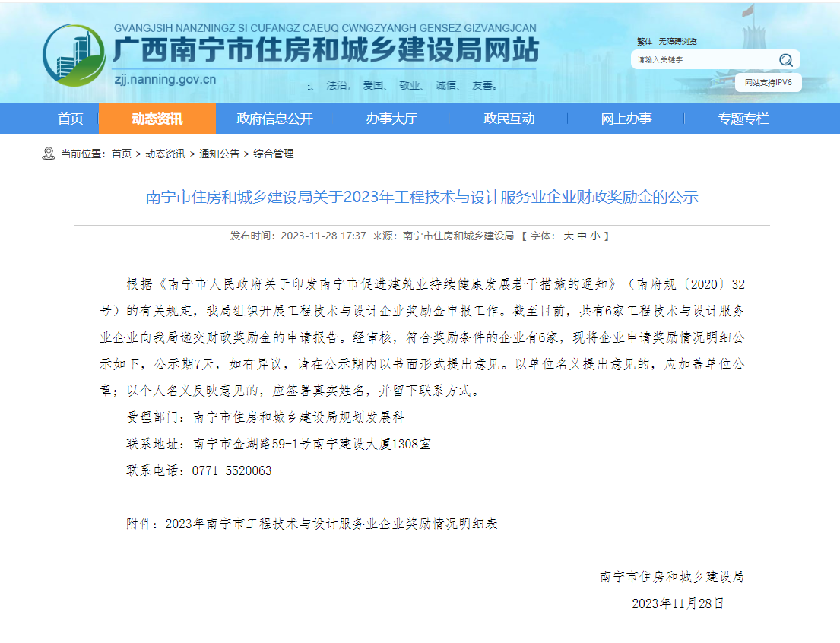Click 首页 in the breadcrumb trail
Image resolution: width=840 pixels, height=643 pixels.
pos(121,154)
